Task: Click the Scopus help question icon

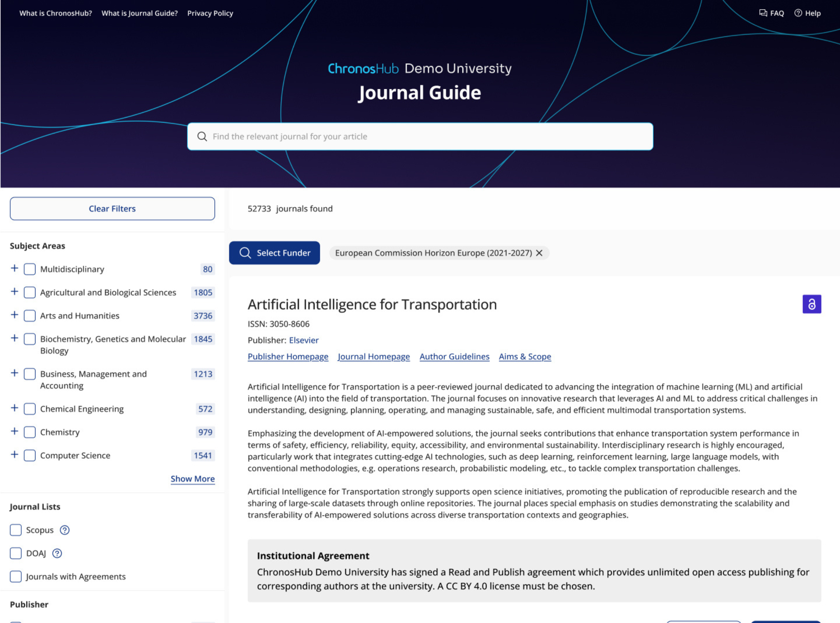Action: click(x=65, y=530)
